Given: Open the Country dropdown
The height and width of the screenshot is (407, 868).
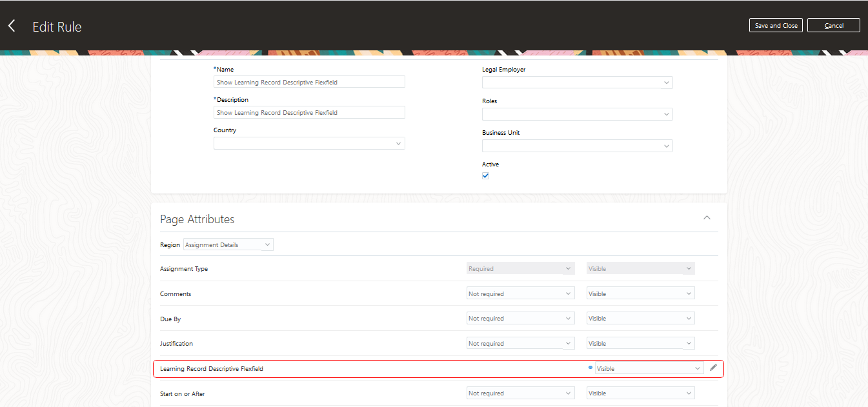Looking at the screenshot, I should [309, 143].
